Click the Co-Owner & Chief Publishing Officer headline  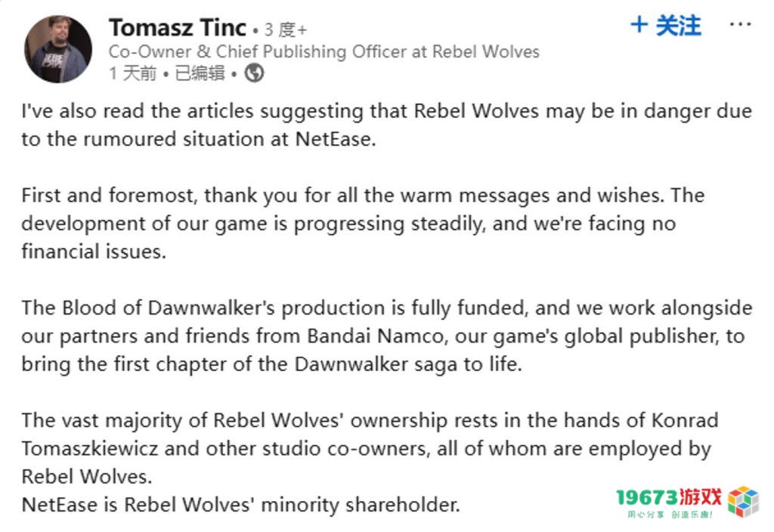324,51
